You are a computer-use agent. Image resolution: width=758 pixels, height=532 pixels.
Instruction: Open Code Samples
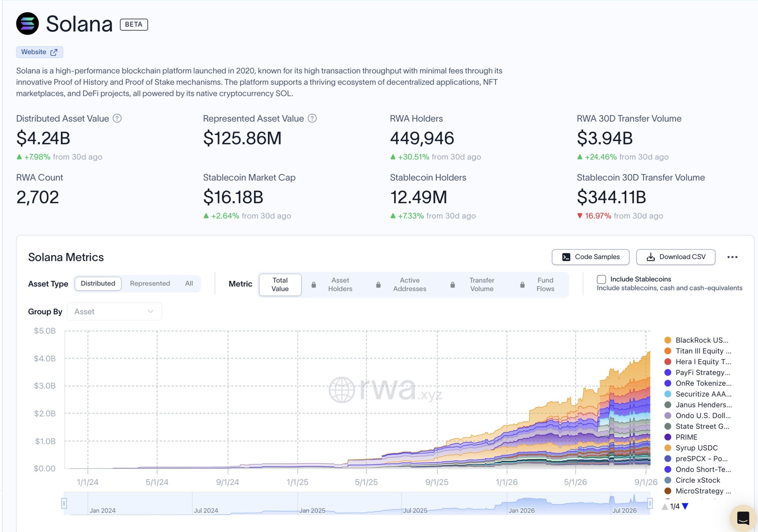(590, 257)
